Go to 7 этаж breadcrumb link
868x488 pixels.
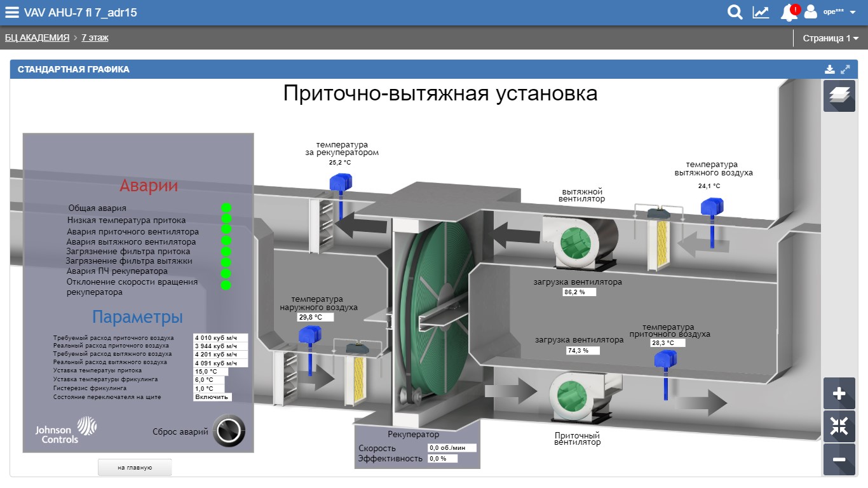coord(95,38)
